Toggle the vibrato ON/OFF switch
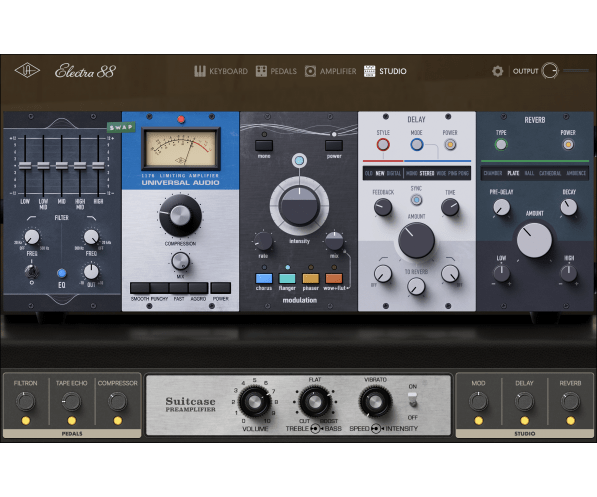This screenshot has height=497, width=597. tap(413, 400)
